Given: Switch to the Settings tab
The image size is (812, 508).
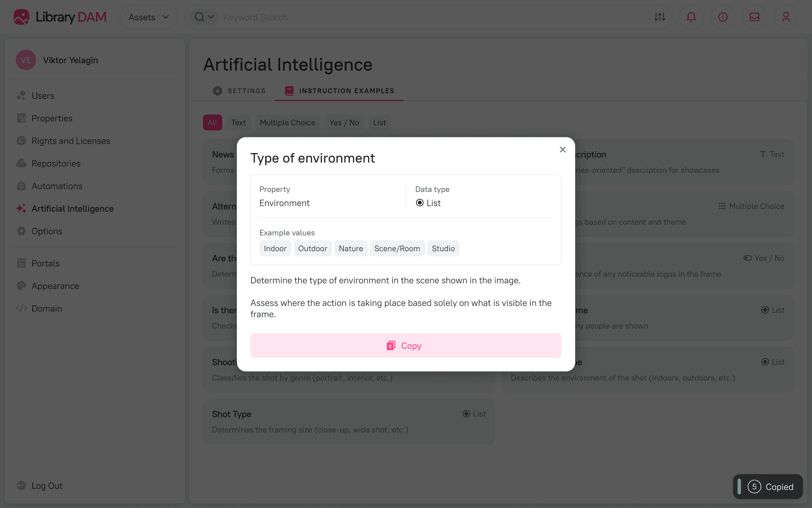Looking at the screenshot, I should point(239,91).
